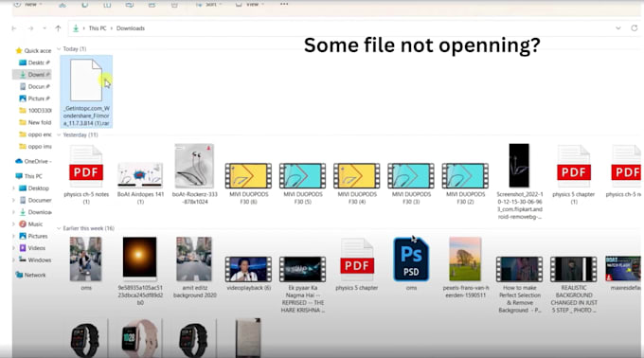
Task: Select This PC in the breadcrumb path
Action: 98,28
